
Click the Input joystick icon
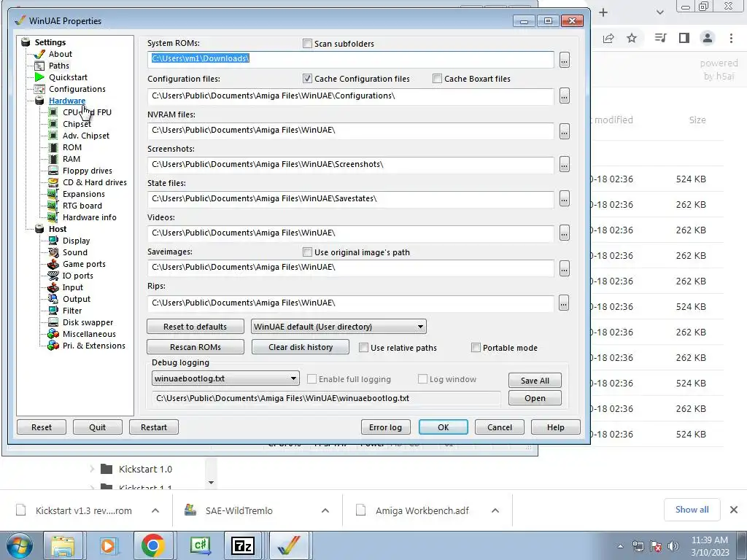pos(53,287)
